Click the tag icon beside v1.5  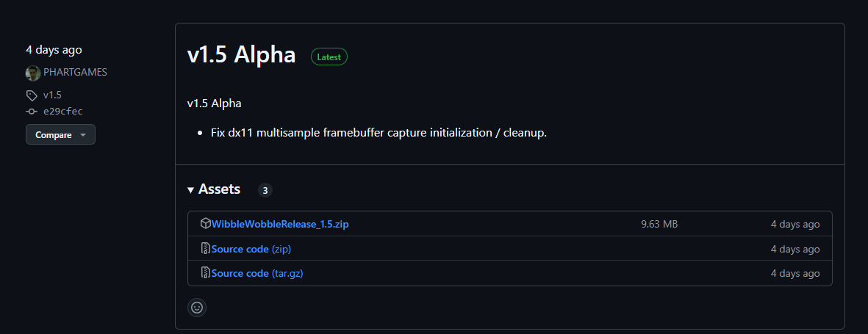click(32, 95)
